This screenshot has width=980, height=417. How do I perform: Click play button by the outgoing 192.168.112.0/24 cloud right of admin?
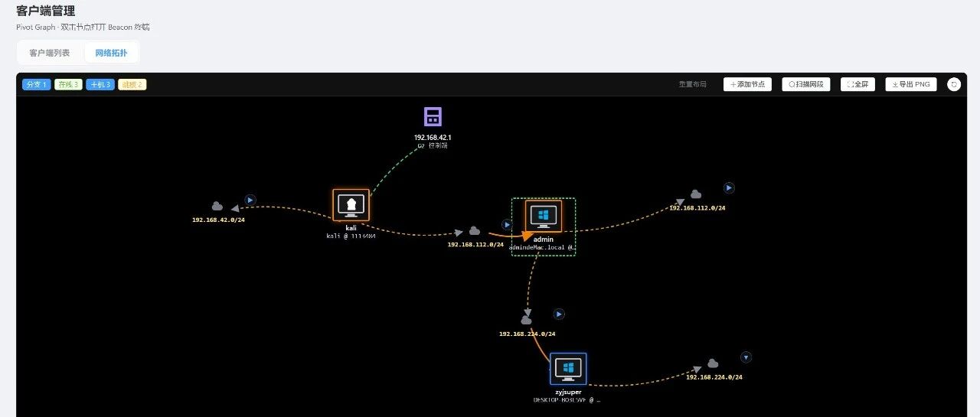[x=729, y=187]
